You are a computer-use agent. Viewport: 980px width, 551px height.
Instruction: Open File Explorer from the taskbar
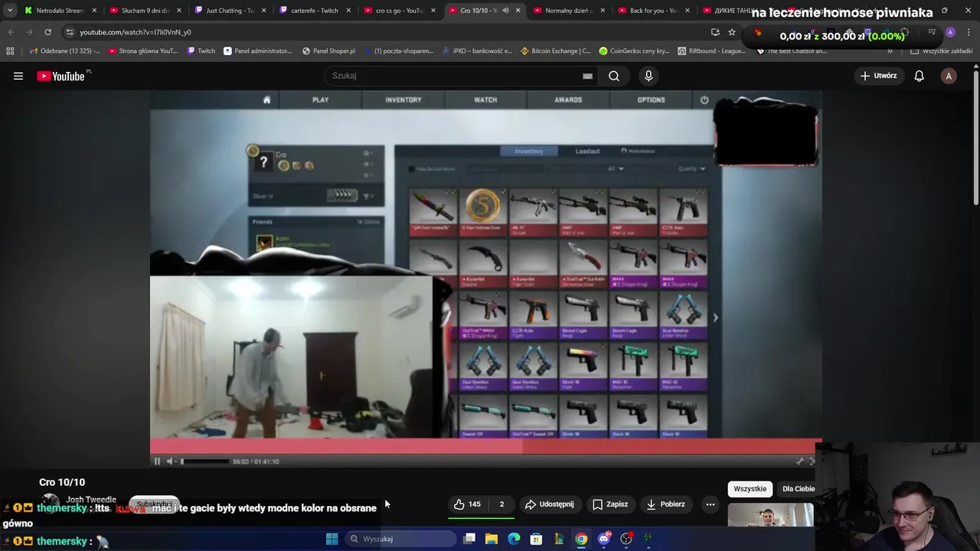[x=492, y=539]
